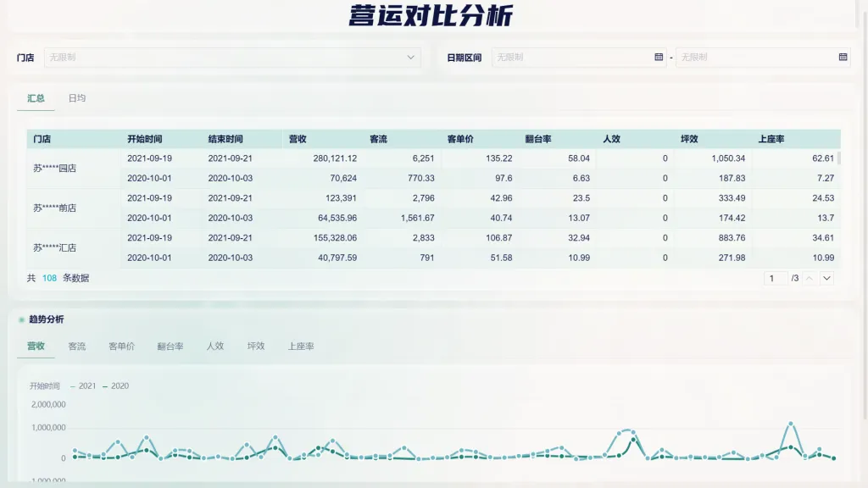Click revenue value 40,797.59
The height and width of the screenshot is (488, 868).
337,258
